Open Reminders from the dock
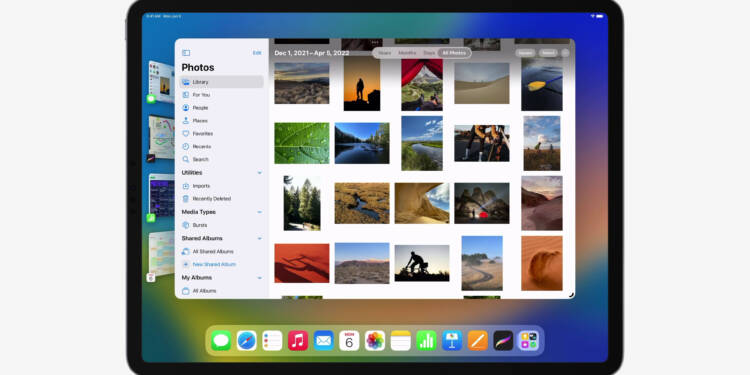The width and height of the screenshot is (750, 375). coord(272,341)
